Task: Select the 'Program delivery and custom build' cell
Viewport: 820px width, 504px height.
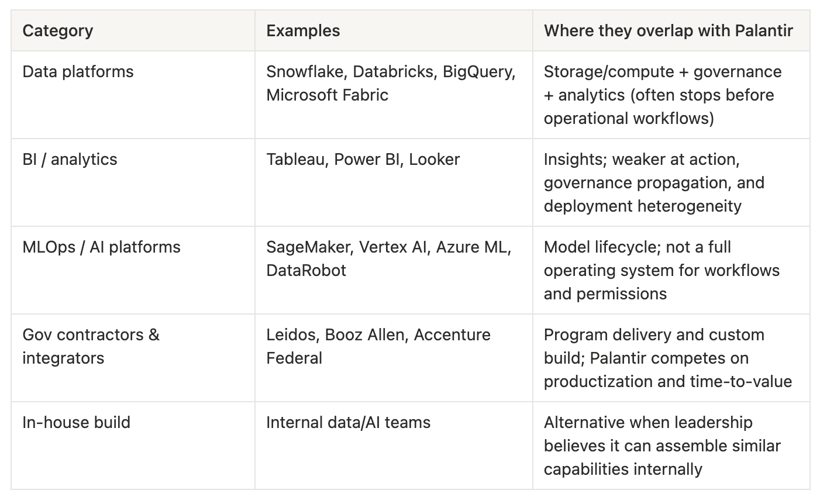Action: [x=667, y=358]
